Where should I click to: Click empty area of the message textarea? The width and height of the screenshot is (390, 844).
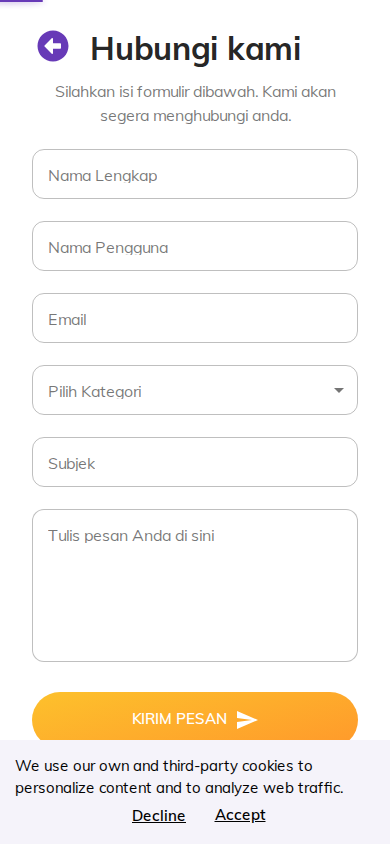tap(195, 608)
